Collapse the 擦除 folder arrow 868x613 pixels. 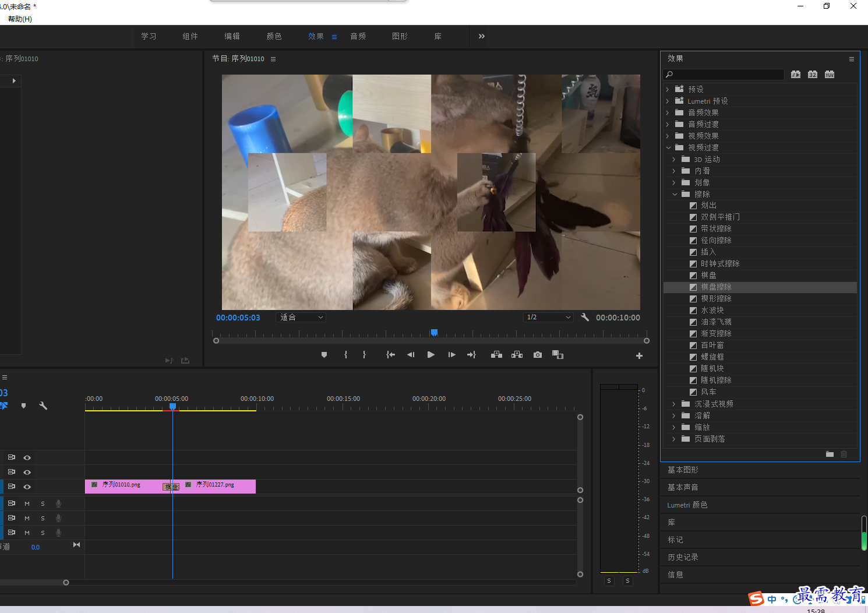click(675, 194)
